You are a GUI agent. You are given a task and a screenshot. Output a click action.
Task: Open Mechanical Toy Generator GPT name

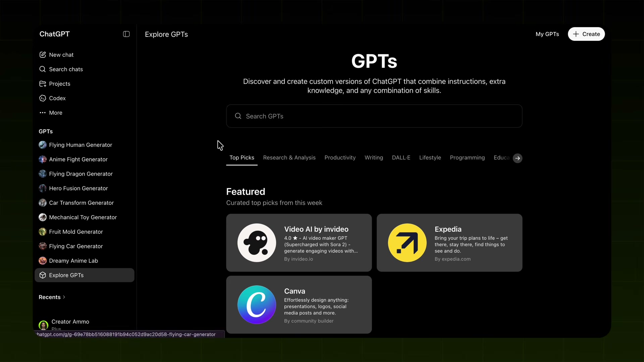point(83,217)
